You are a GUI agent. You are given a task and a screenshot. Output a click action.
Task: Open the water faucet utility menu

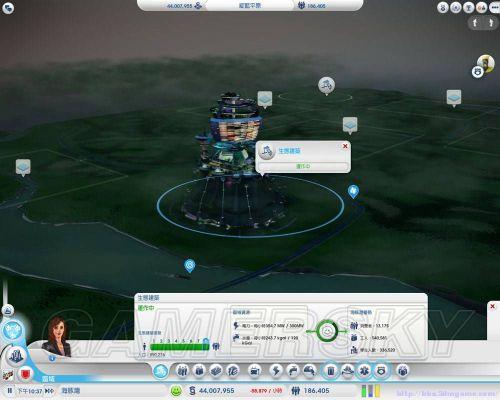[x=293, y=371]
